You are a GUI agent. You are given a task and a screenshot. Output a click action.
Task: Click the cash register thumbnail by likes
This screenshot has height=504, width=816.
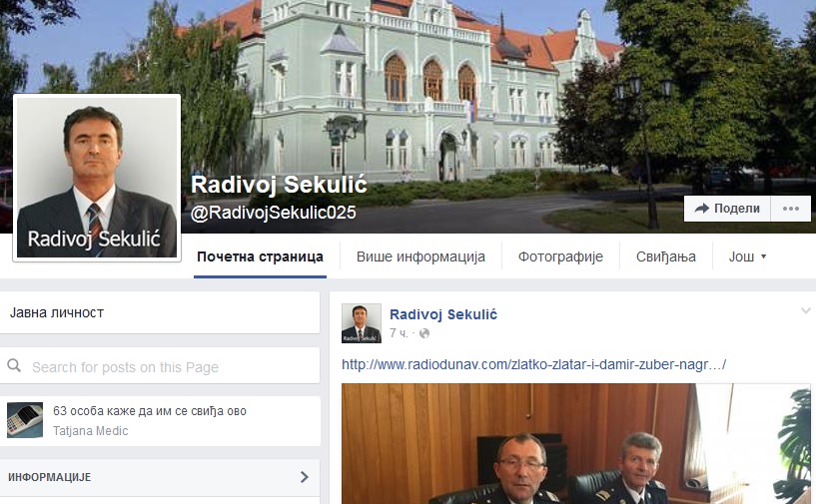click(25, 420)
